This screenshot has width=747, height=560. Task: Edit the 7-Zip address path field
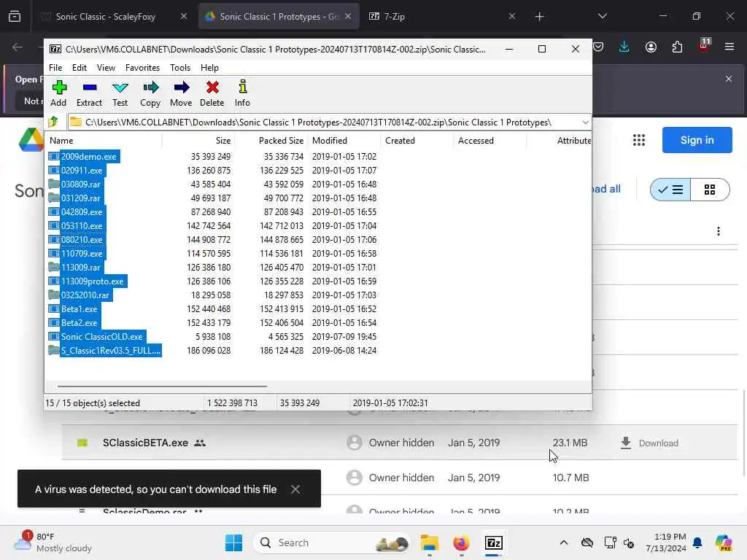click(324, 122)
